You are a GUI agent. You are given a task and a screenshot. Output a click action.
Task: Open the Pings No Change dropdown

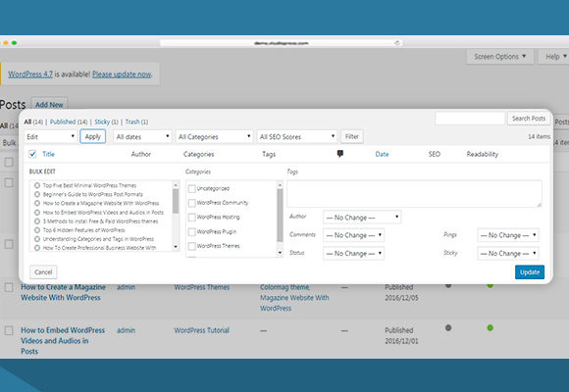(508, 235)
